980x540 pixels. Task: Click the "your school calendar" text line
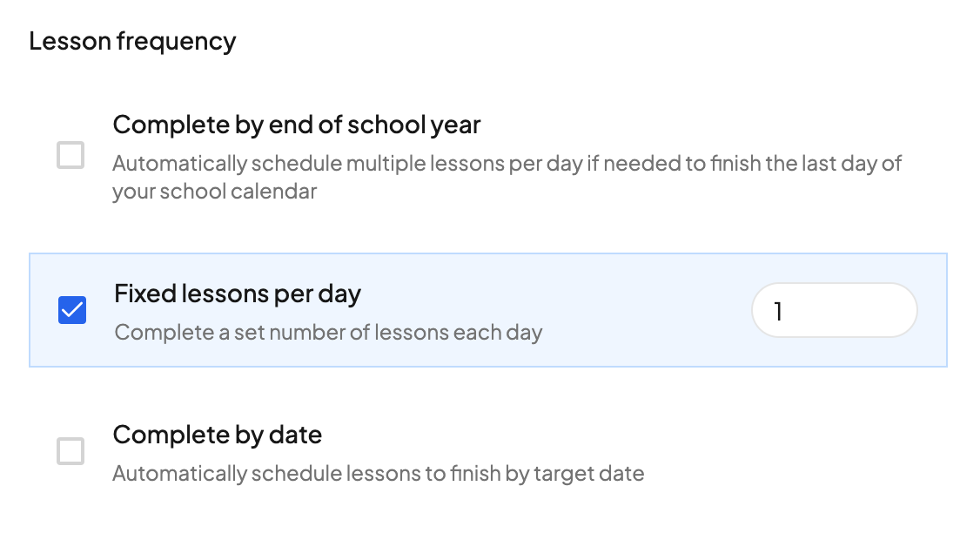[214, 192]
